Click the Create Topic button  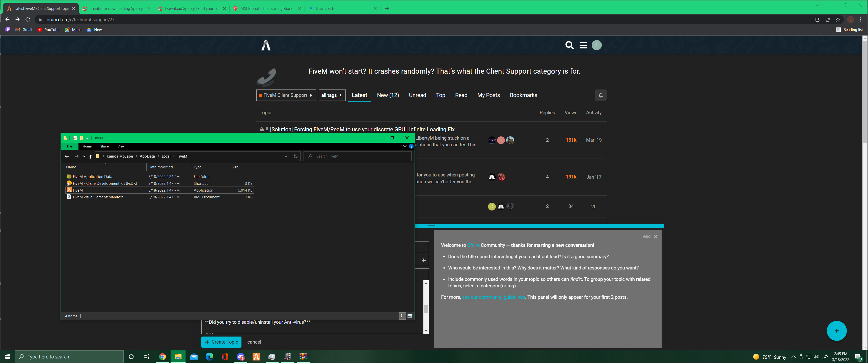221,342
